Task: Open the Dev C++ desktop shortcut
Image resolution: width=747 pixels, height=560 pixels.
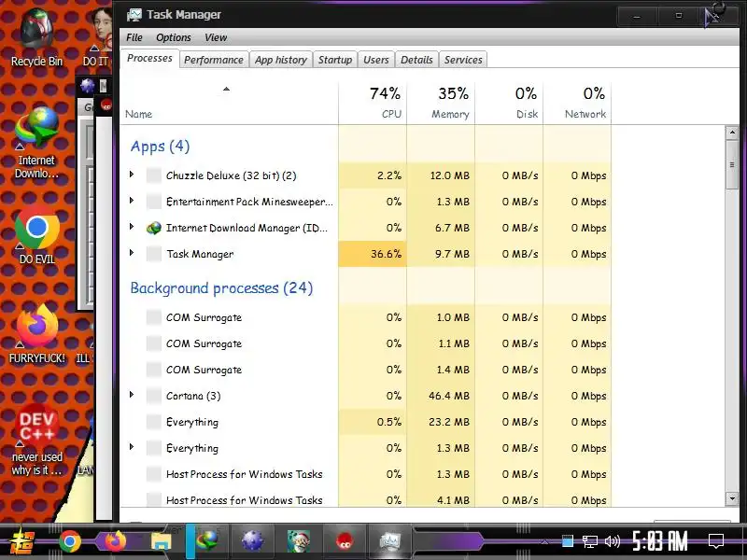Action: tap(36, 438)
